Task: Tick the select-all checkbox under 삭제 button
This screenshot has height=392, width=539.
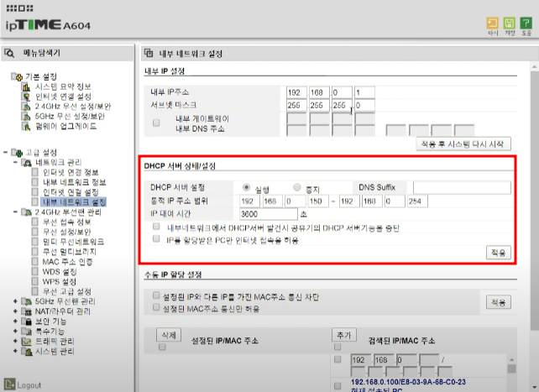Action: click(162, 347)
